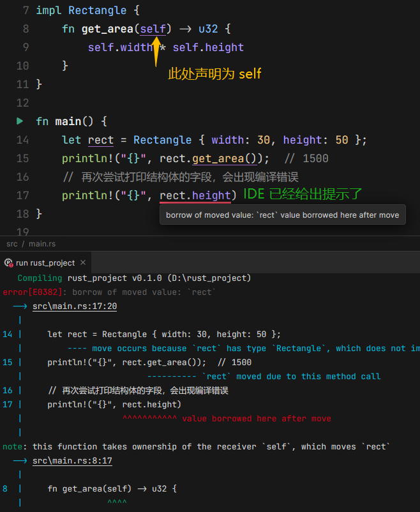The height and width of the screenshot is (512, 420).
Task: Close the run rust_project tab
Action: click(83, 262)
